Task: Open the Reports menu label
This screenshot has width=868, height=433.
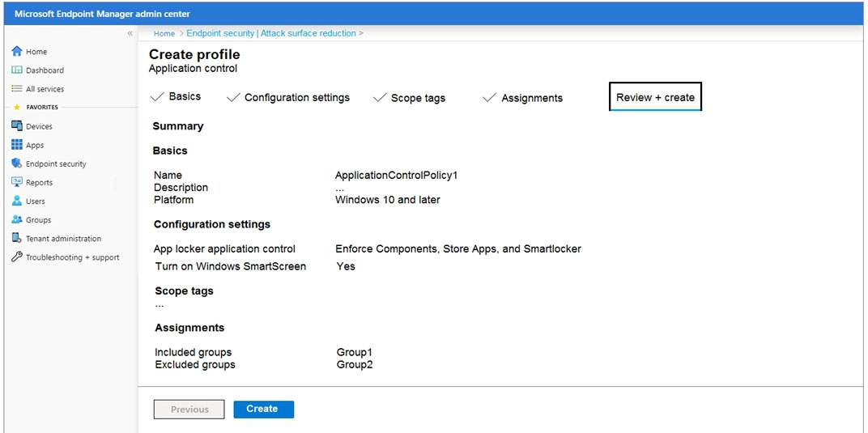Action: click(40, 182)
